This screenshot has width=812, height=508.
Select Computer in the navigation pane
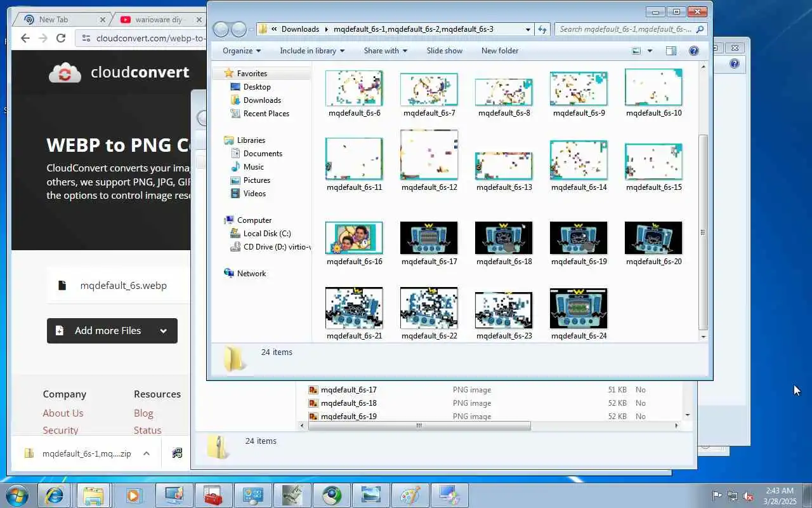254,220
